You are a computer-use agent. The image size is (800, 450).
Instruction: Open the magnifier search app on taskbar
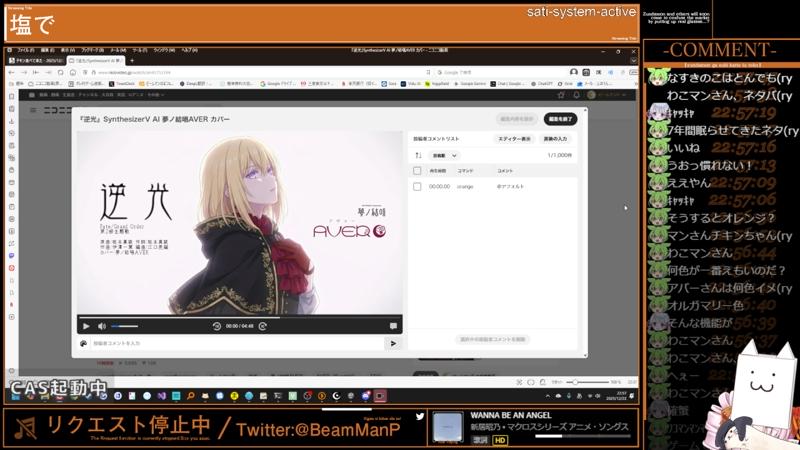[x=190, y=396]
